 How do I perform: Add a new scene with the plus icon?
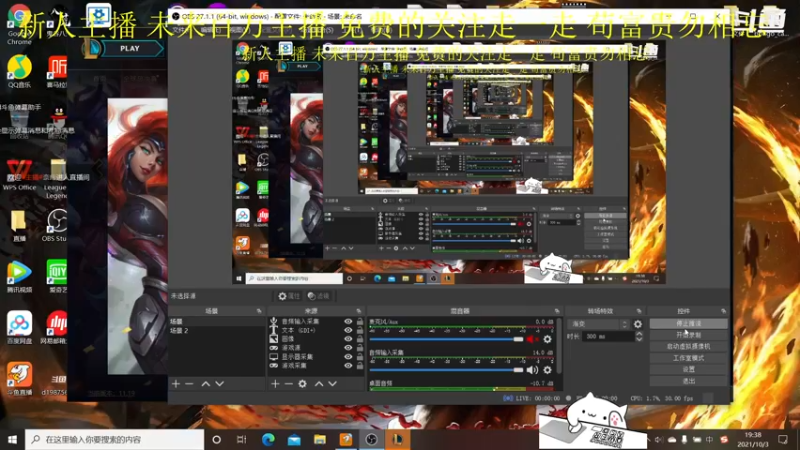176,383
